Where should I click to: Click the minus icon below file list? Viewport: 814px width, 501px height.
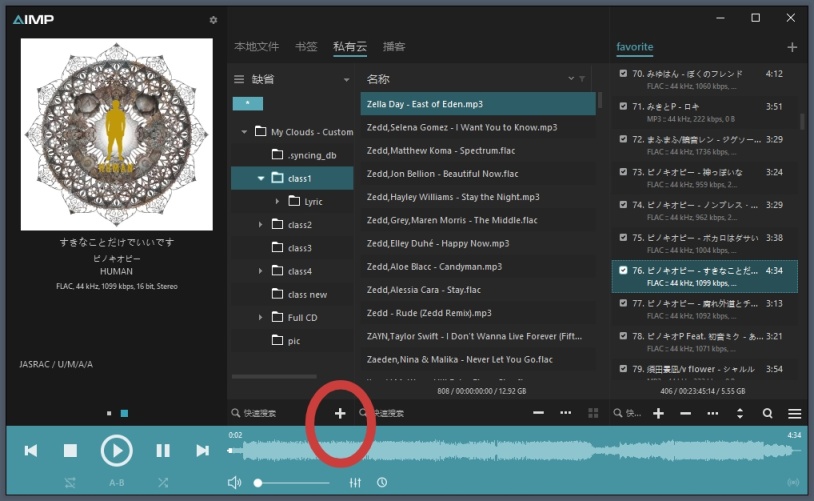pyautogui.click(x=538, y=413)
